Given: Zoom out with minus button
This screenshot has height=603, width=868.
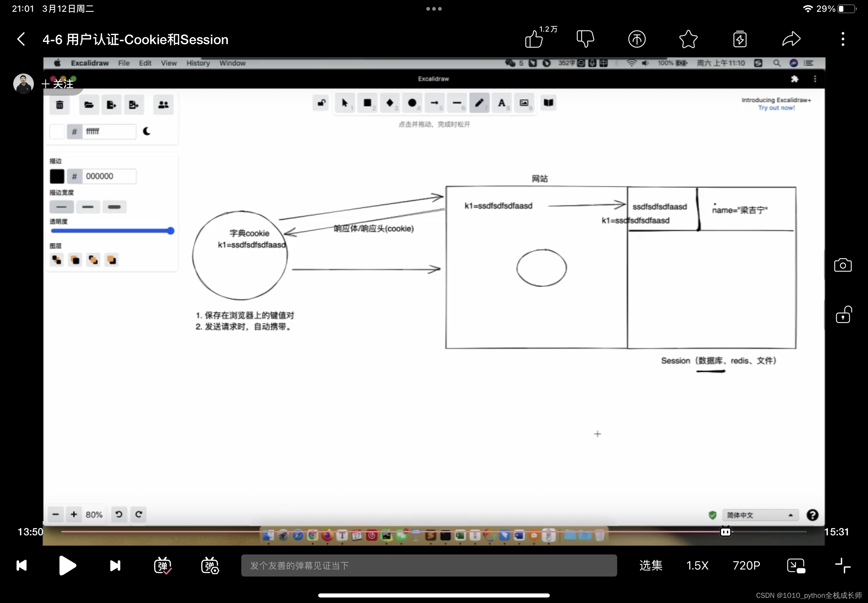Looking at the screenshot, I should coord(56,514).
